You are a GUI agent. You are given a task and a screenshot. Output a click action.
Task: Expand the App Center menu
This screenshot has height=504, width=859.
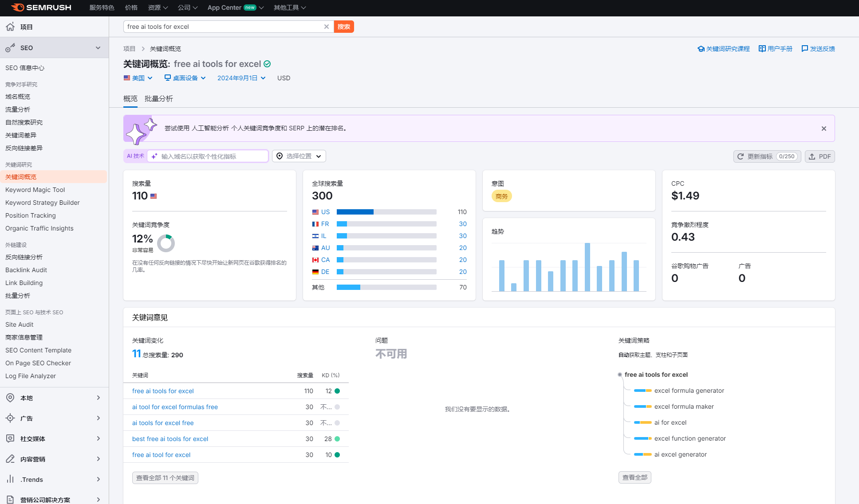[236, 8]
